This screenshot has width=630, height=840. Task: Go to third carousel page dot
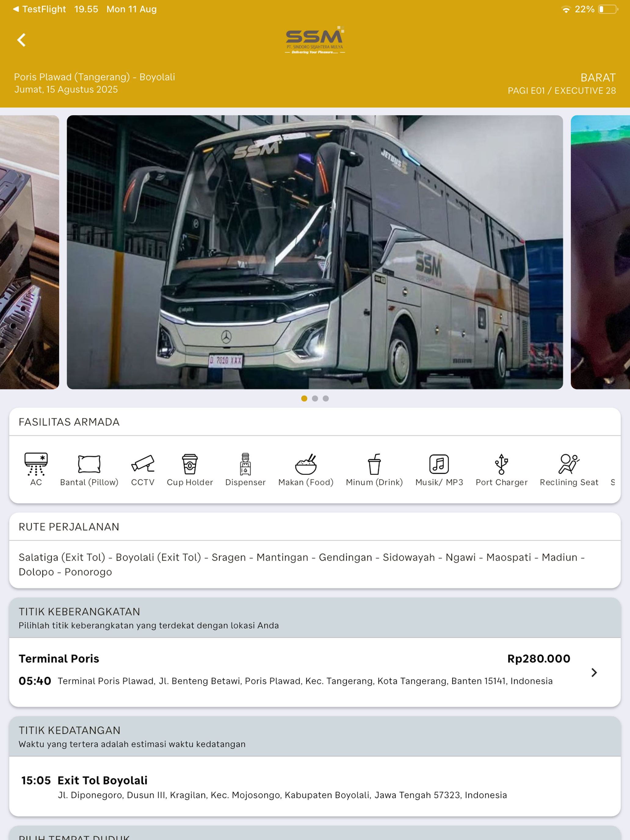point(326,398)
